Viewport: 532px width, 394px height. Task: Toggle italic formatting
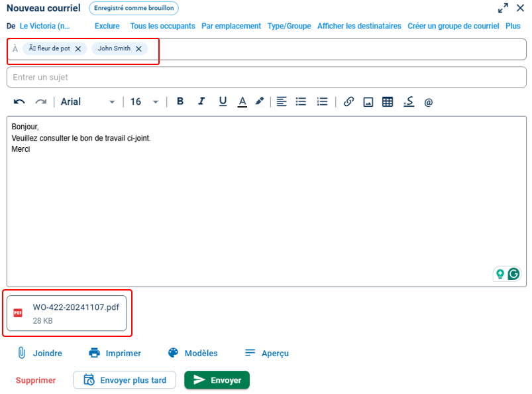pyautogui.click(x=201, y=101)
